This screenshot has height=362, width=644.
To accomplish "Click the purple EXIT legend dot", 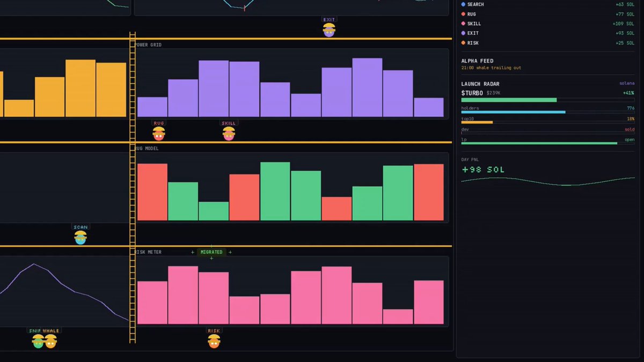I will tap(463, 33).
